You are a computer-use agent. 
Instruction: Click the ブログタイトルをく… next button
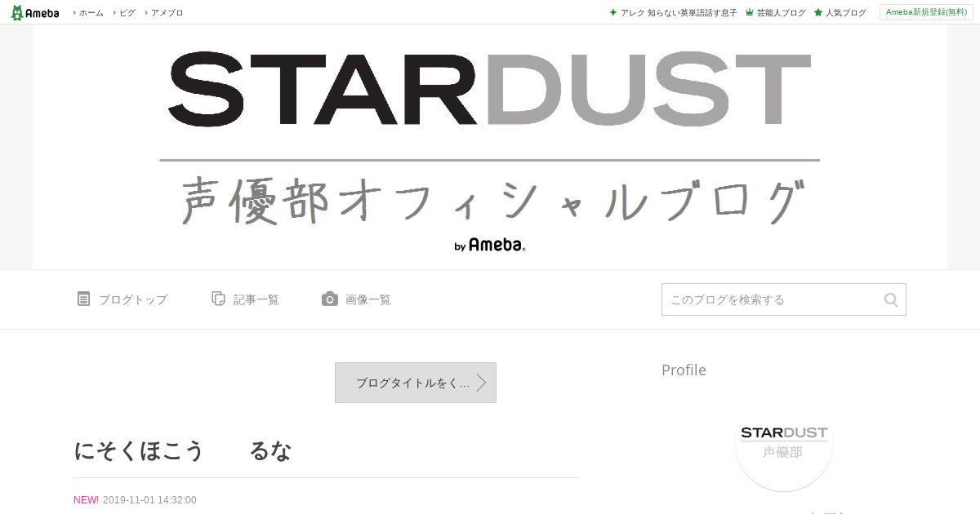tap(416, 383)
